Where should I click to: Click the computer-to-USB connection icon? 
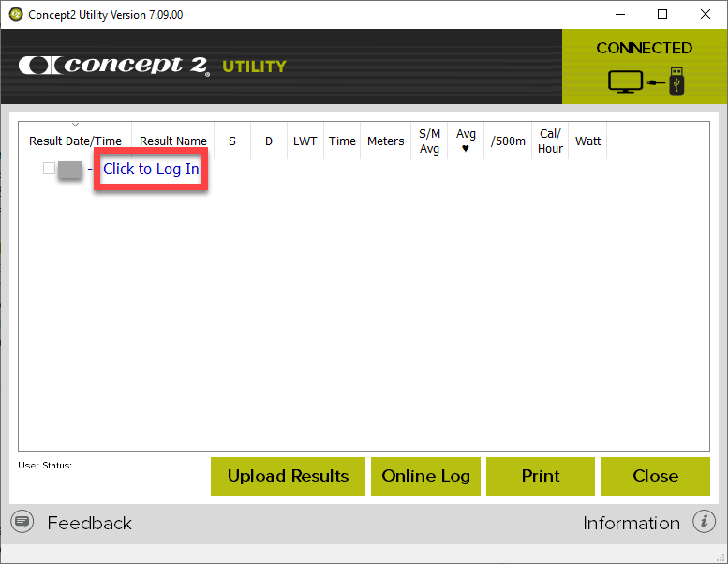click(646, 81)
